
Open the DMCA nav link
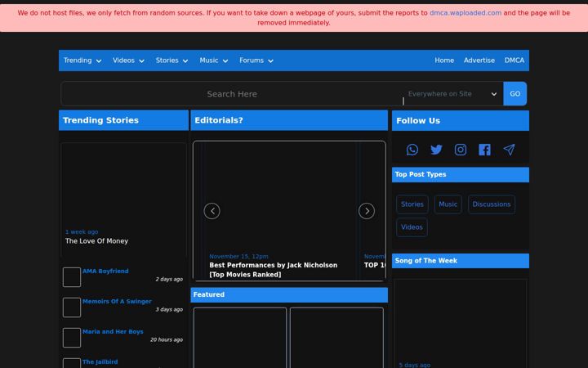coord(514,61)
